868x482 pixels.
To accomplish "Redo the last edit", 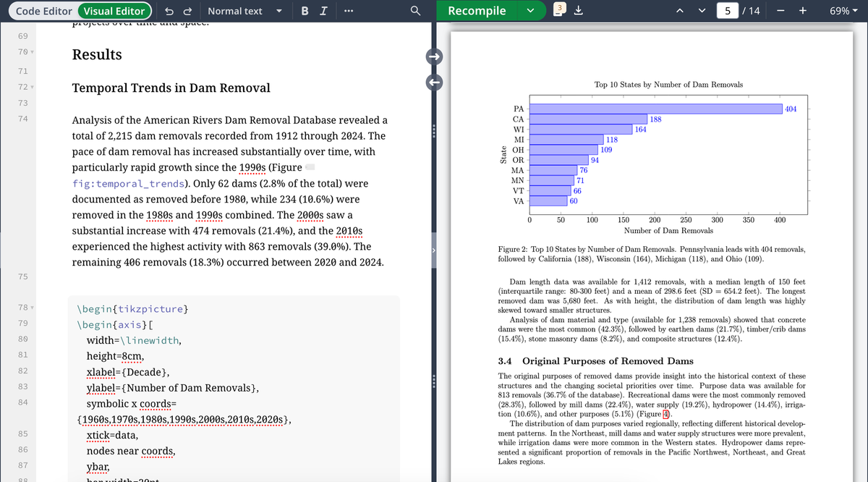I will (187, 11).
